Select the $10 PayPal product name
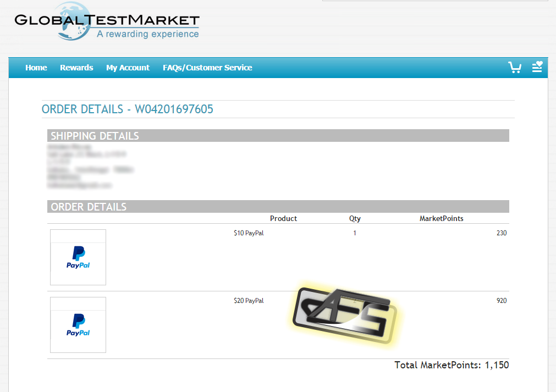This screenshot has height=392, width=556. (x=249, y=233)
